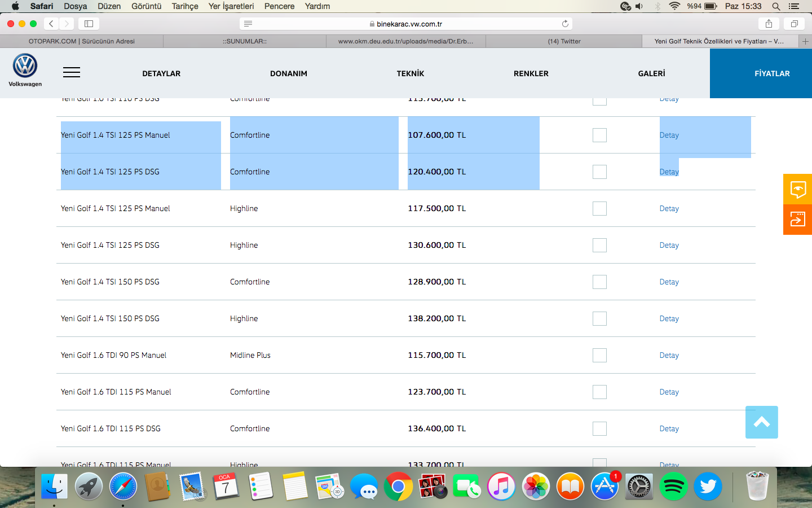Open System Preferences from the Dock
Image resolution: width=812 pixels, height=508 pixels.
point(639,487)
